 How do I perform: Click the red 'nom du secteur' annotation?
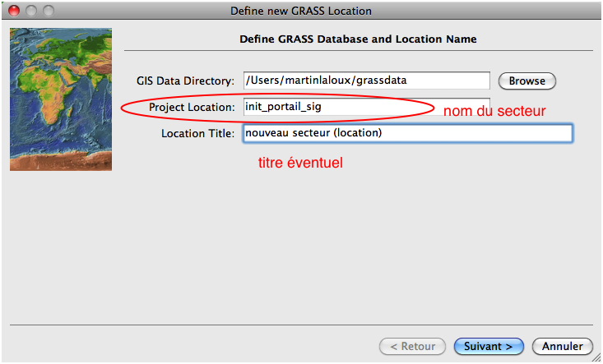pyautogui.click(x=494, y=110)
